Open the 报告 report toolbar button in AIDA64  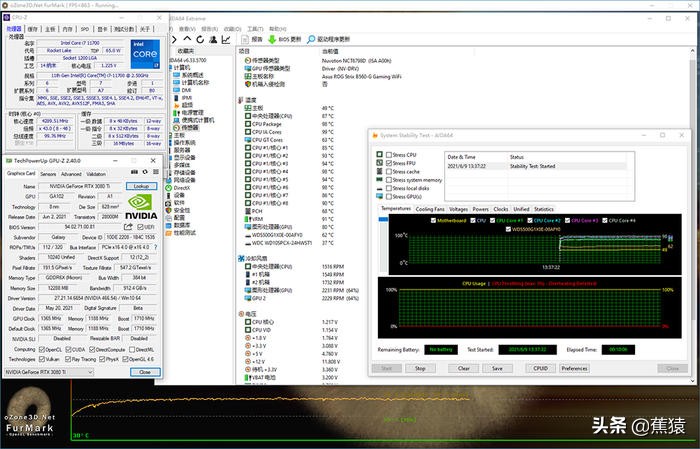tap(252, 39)
